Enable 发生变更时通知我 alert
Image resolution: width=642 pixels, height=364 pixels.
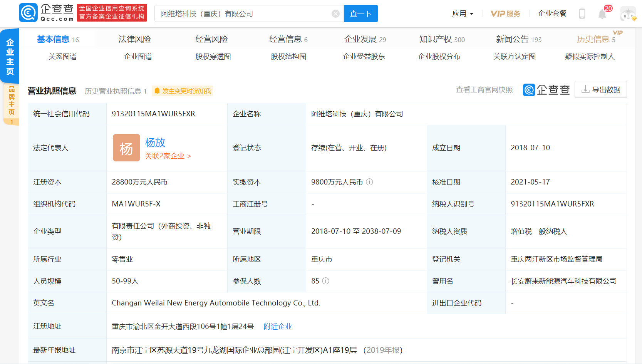click(x=183, y=91)
